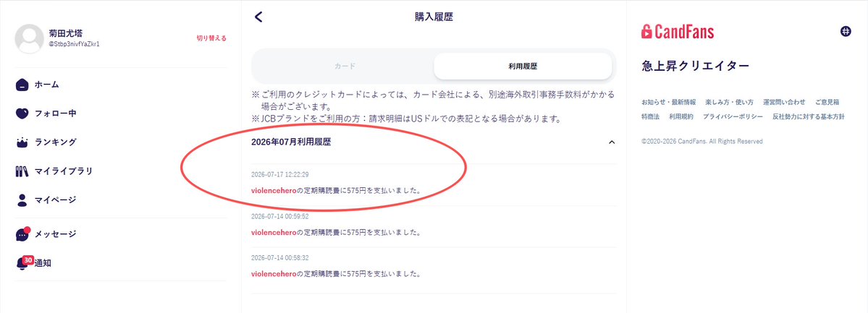Click timestamp 2026-07-17 12:22:29
Viewport: 868px width, 313px height.
pos(279,175)
